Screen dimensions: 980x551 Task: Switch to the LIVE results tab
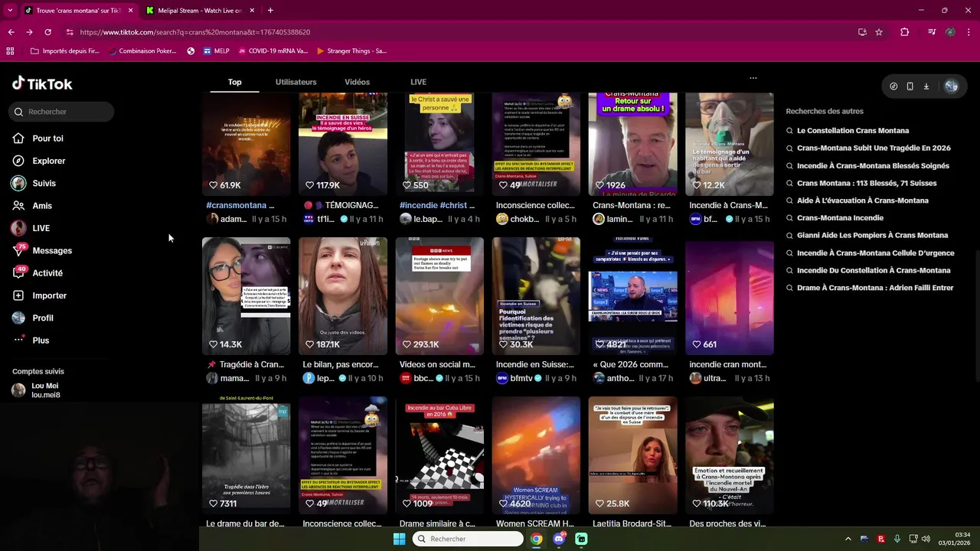click(418, 82)
